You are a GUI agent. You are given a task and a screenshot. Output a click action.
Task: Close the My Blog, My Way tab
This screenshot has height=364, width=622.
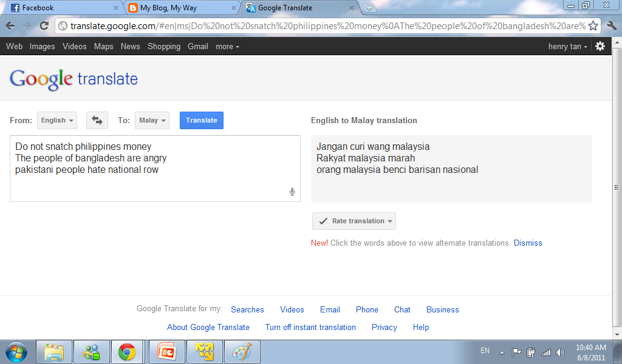pyautogui.click(x=234, y=8)
